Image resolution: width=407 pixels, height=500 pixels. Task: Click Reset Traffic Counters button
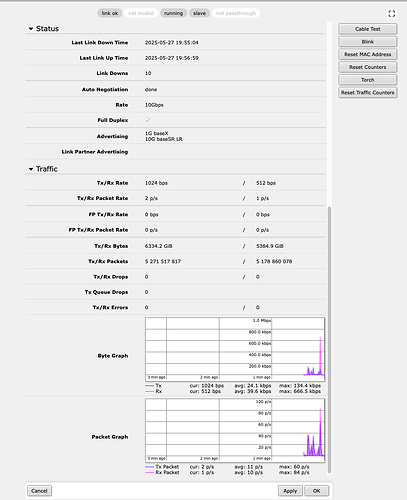(x=368, y=92)
